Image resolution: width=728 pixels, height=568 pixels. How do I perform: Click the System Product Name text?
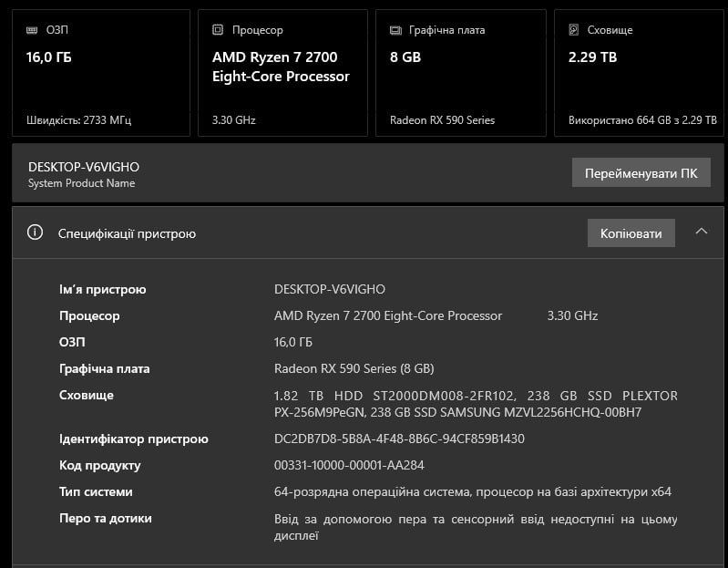(82, 183)
